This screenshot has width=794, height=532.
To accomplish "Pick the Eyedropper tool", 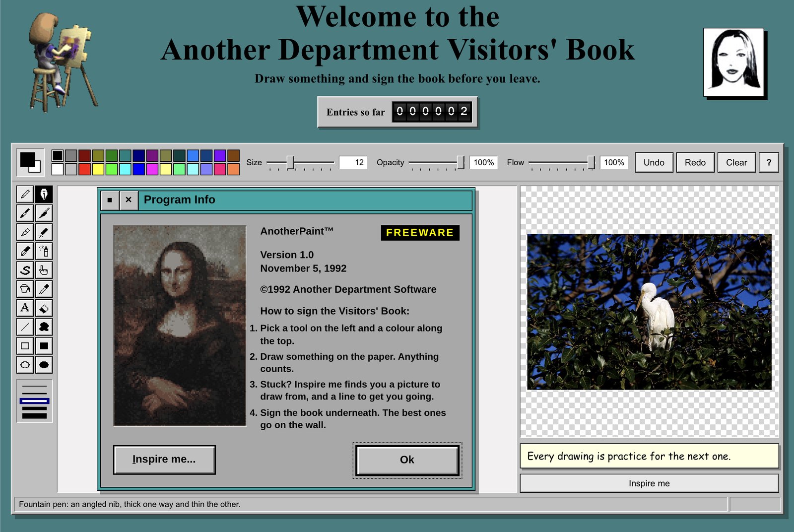I will point(44,289).
